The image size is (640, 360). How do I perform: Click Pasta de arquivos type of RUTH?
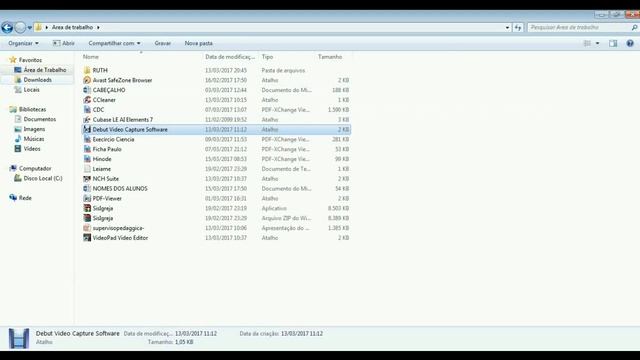point(283,70)
